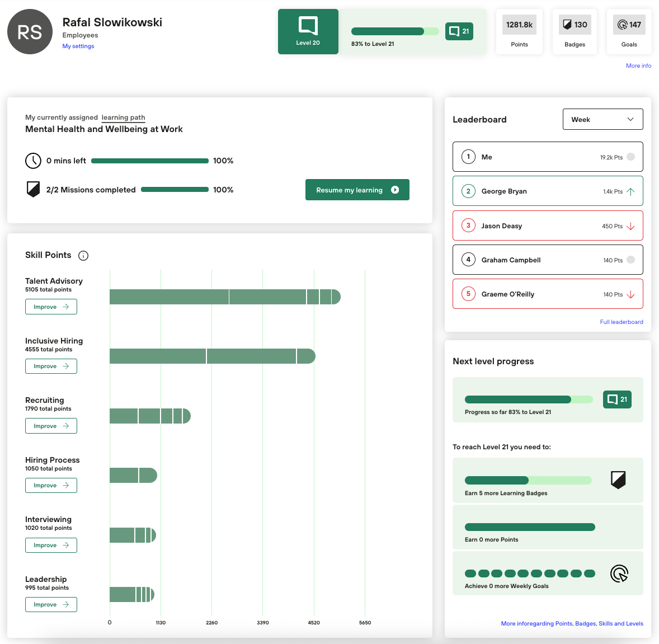
Task: Click the Learning Badges shield icon
Action: (x=618, y=480)
